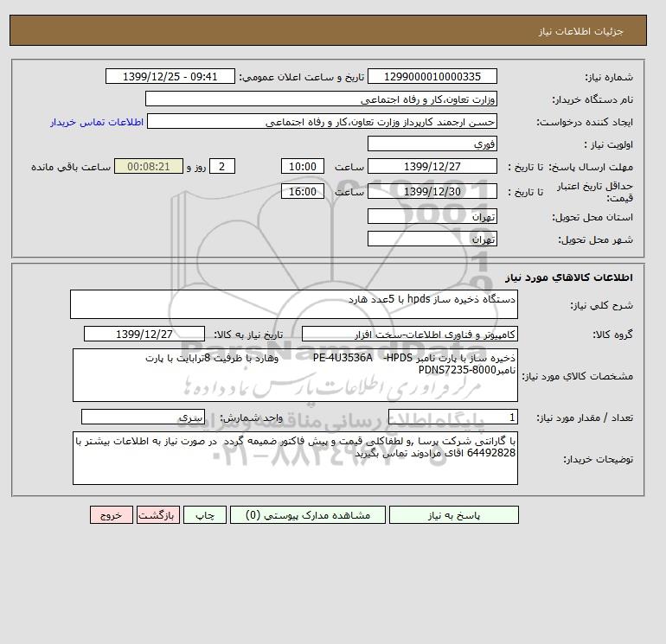The image size is (666, 644).
Task: Click the label شماره نیاز
Action: pyautogui.click(x=609, y=77)
